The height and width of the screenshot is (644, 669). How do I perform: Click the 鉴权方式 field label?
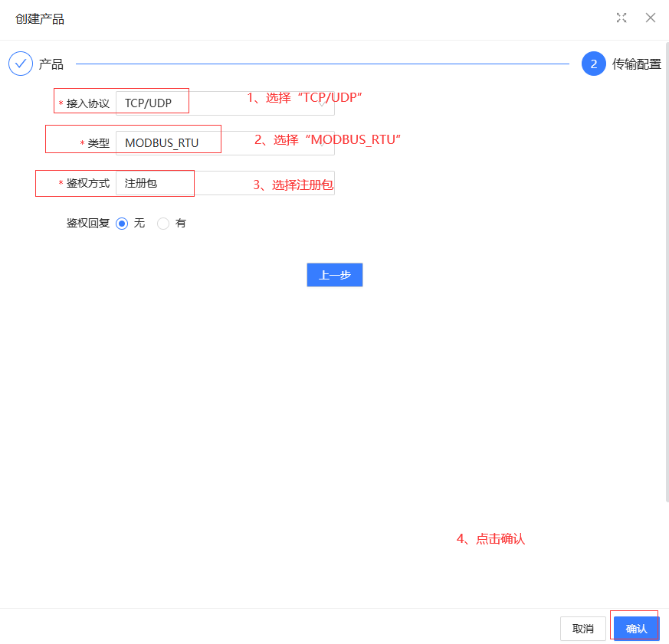(x=87, y=183)
